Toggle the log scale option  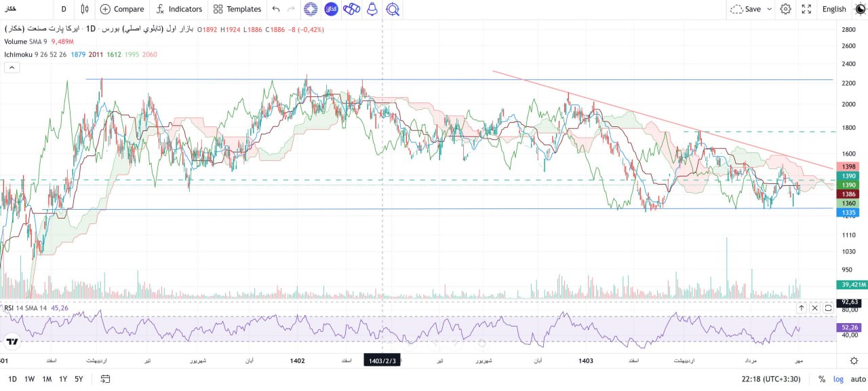pyautogui.click(x=840, y=379)
